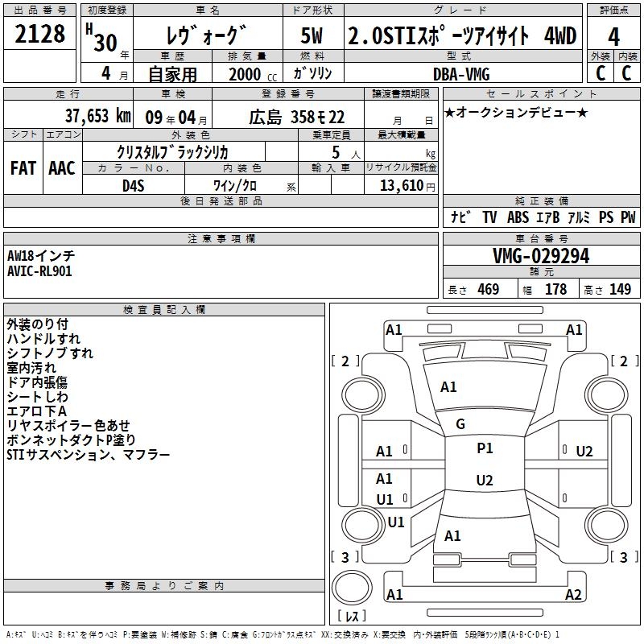Click the エアB equipment entry
Screen dimensions: 644x644
point(548,217)
